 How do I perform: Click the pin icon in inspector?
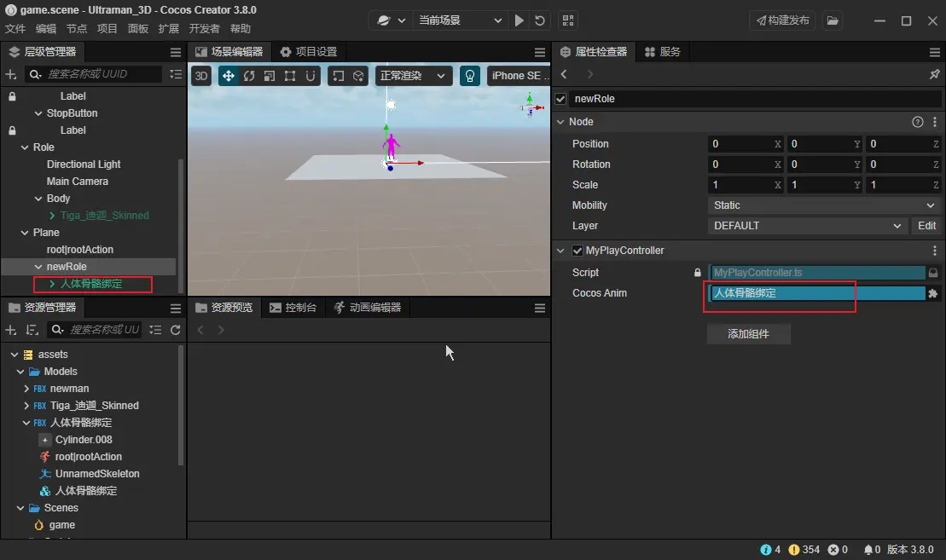pyautogui.click(x=934, y=75)
